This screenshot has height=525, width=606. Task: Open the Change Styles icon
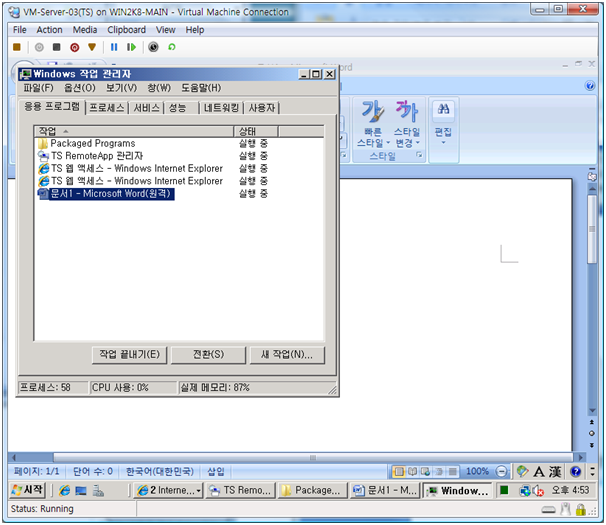point(406,111)
